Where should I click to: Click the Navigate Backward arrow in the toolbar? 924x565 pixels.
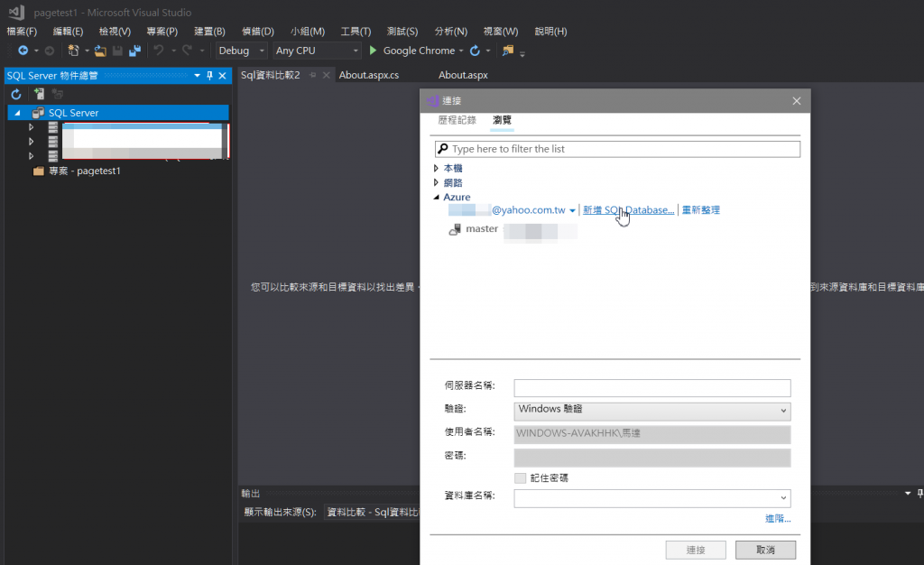(x=23, y=51)
